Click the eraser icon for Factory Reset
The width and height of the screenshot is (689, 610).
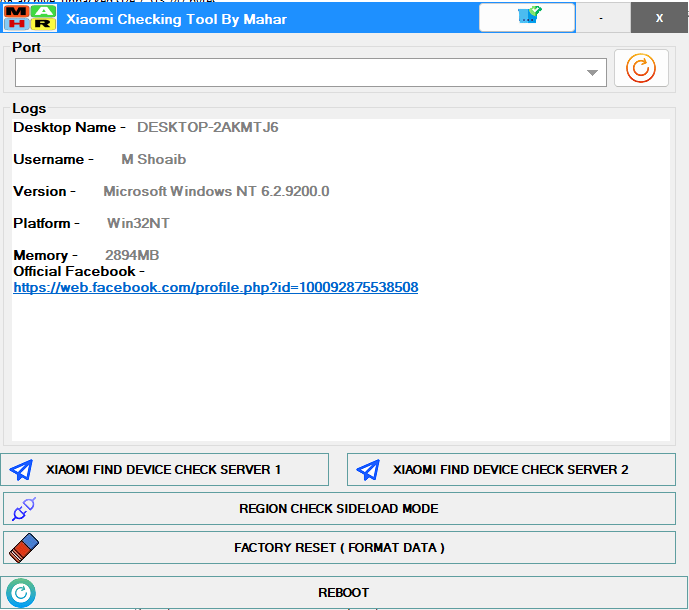[23, 547]
